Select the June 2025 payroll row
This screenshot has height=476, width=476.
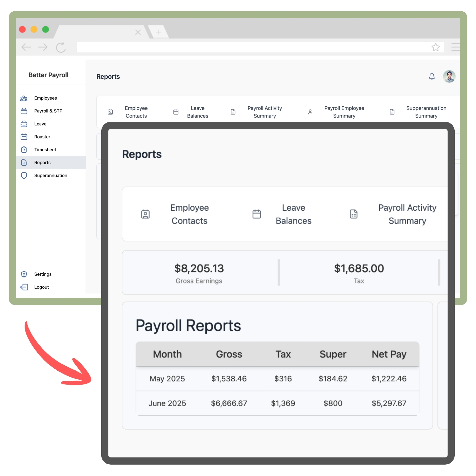pyautogui.click(x=277, y=403)
